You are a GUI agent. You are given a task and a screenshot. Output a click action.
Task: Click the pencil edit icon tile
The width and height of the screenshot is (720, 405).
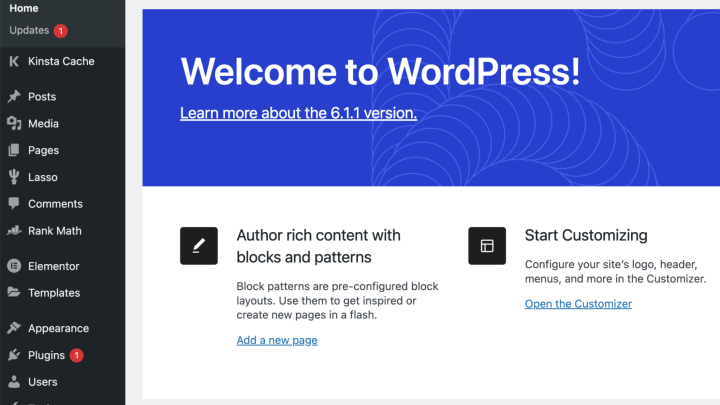(x=199, y=246)
